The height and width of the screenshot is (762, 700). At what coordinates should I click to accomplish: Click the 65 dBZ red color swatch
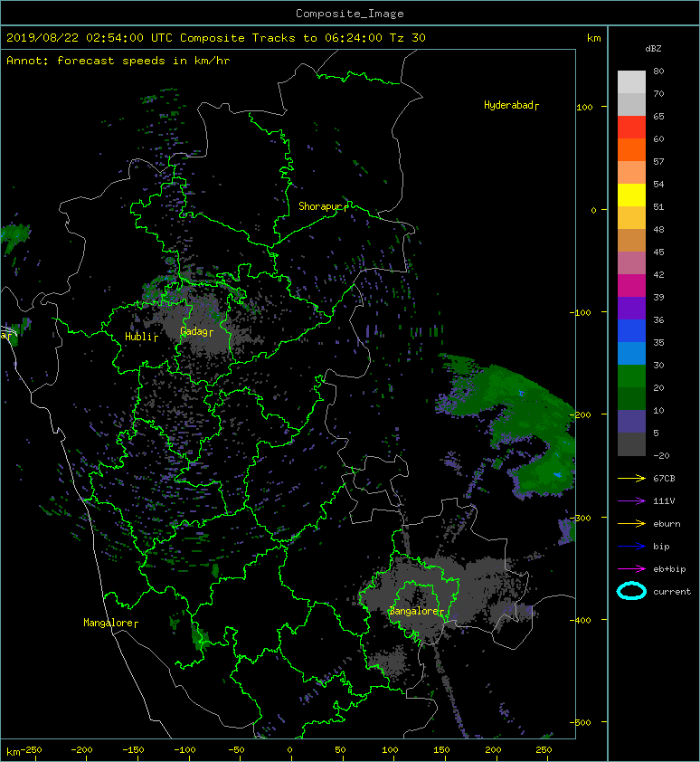point(631,127)
